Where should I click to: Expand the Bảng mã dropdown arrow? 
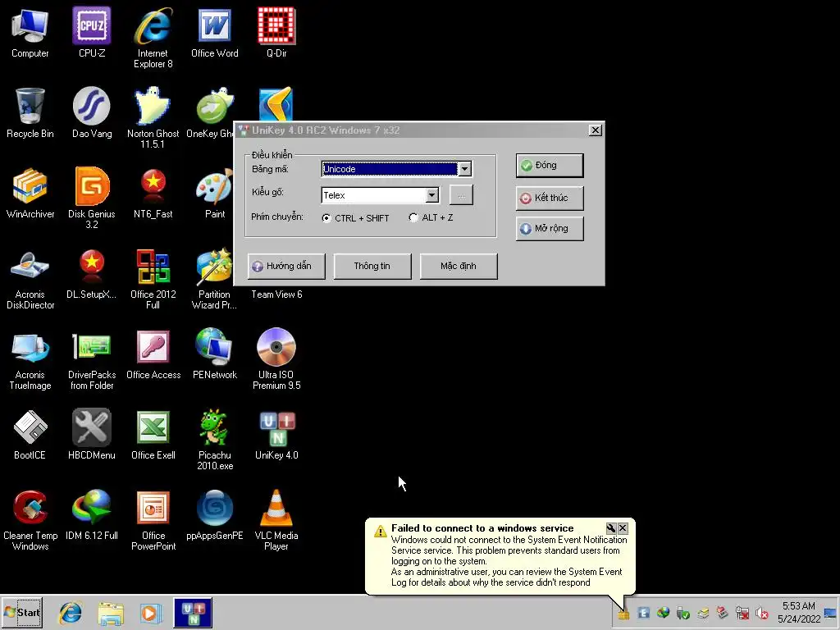(464, 169)
